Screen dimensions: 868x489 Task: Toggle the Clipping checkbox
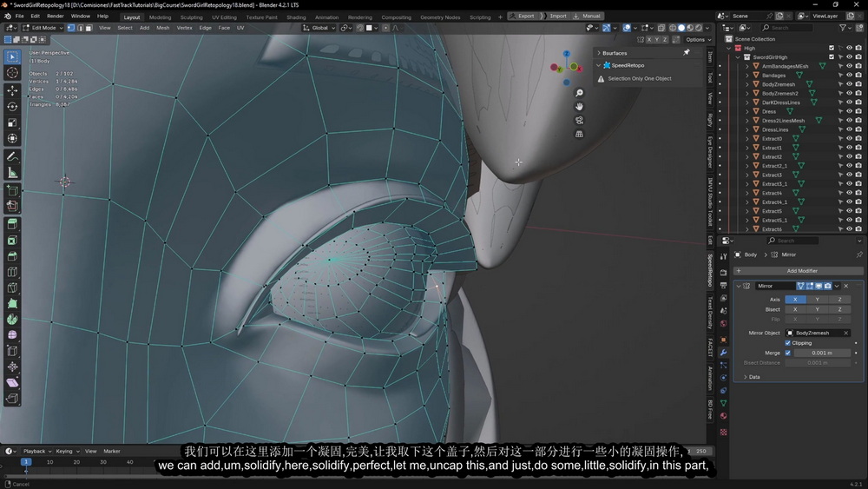point(788,343)
